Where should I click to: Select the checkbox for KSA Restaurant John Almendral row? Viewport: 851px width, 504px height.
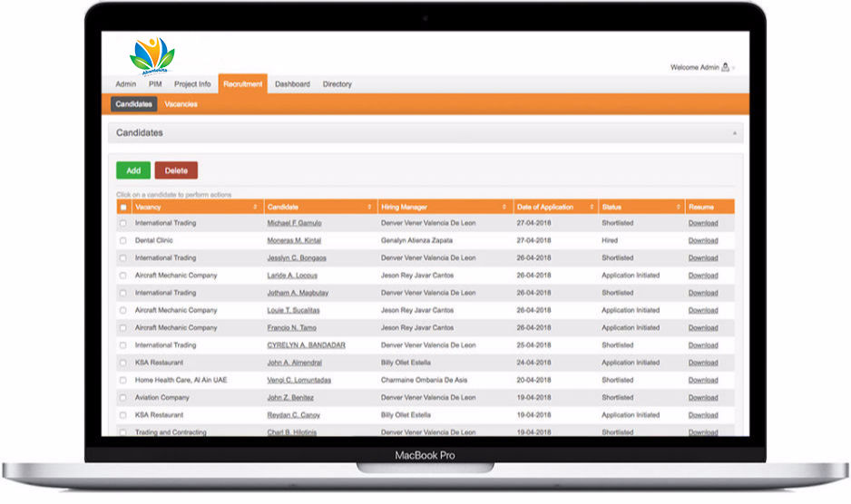tap(123, 363)
